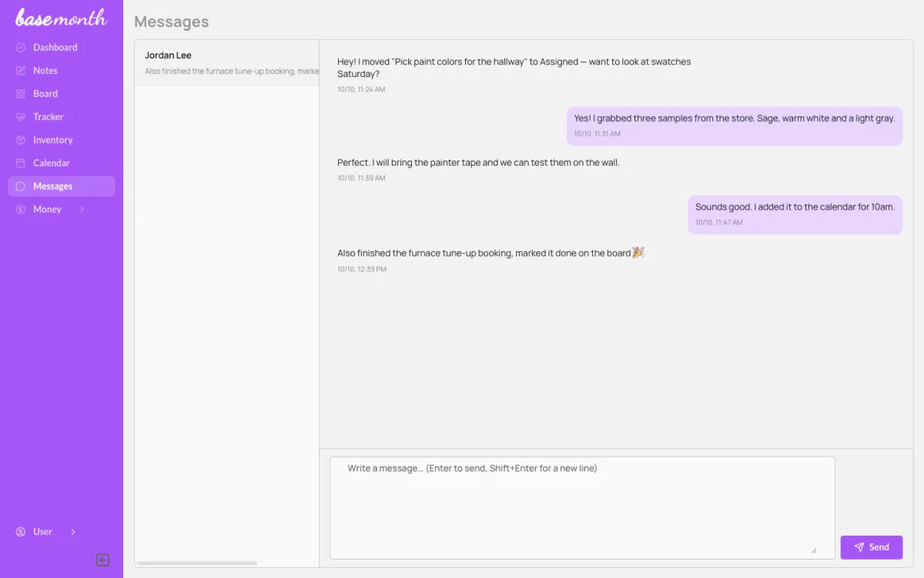Click the Dashboard icon in sidebar
Image resolution: width=924 pixels, height=578 pixels.
(21, 48)
